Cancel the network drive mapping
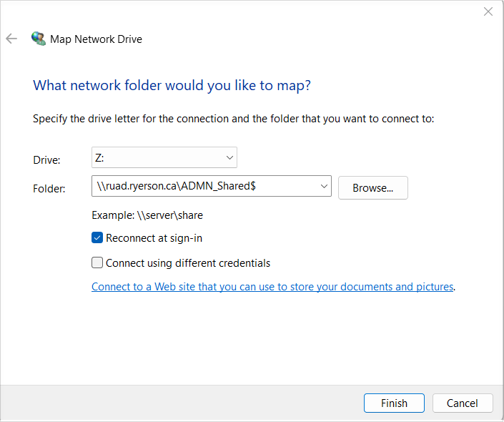 click(x=463, y=403)
